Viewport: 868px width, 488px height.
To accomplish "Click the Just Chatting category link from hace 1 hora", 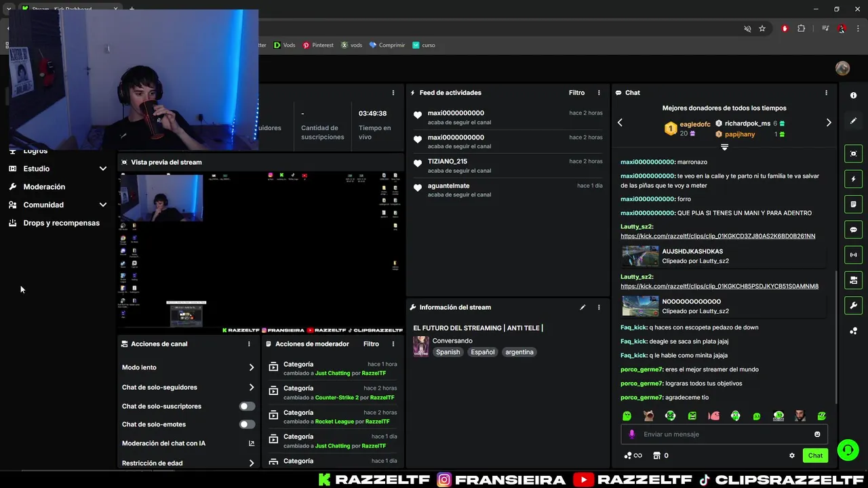I will 332,373.
